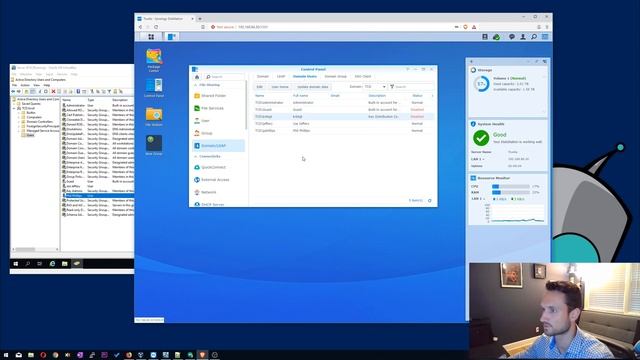Screen dimensions: 640x360
Task: Select the Guest row in the domain users table
Action: [x=343, y=109]
